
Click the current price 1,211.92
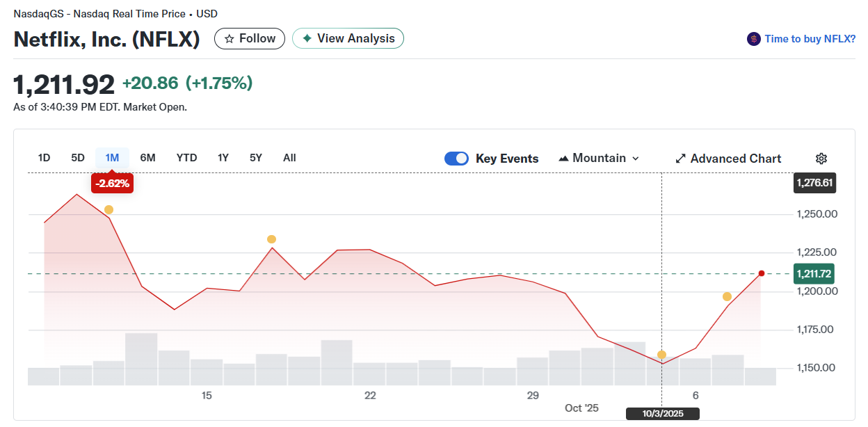click(64, 85)
